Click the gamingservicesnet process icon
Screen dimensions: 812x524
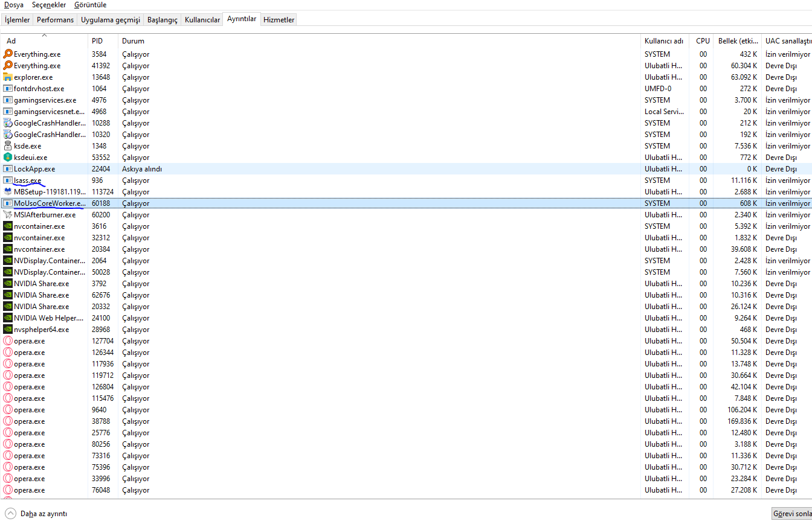tap(8, 111)
